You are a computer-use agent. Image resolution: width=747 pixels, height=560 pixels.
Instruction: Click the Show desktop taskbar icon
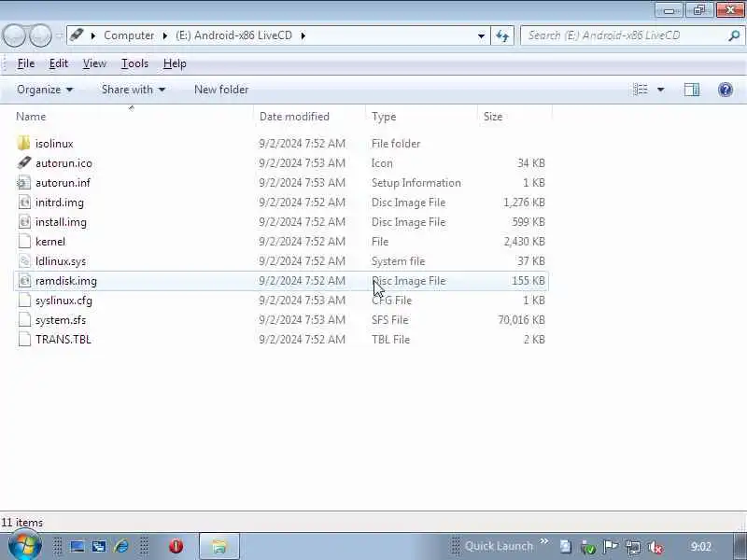point(78,546)
